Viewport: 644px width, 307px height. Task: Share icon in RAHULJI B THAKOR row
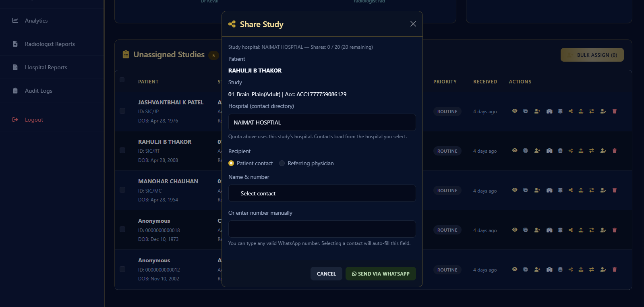pos(571,151)
